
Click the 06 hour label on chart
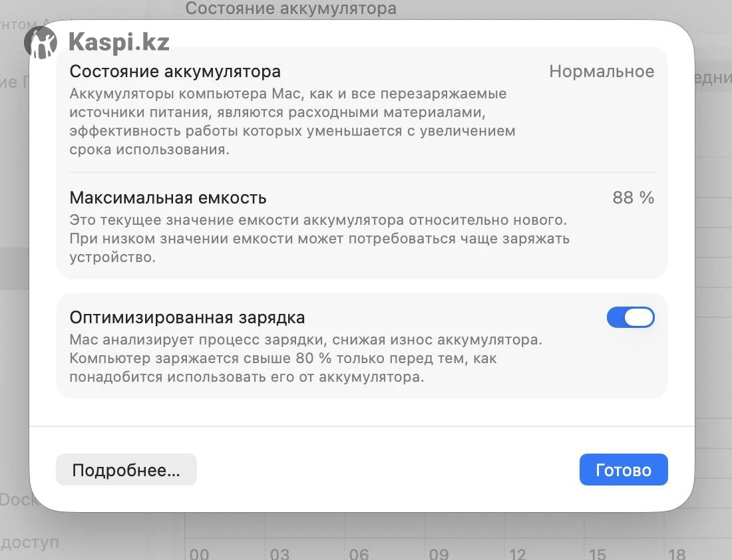(x=359, y=554)
